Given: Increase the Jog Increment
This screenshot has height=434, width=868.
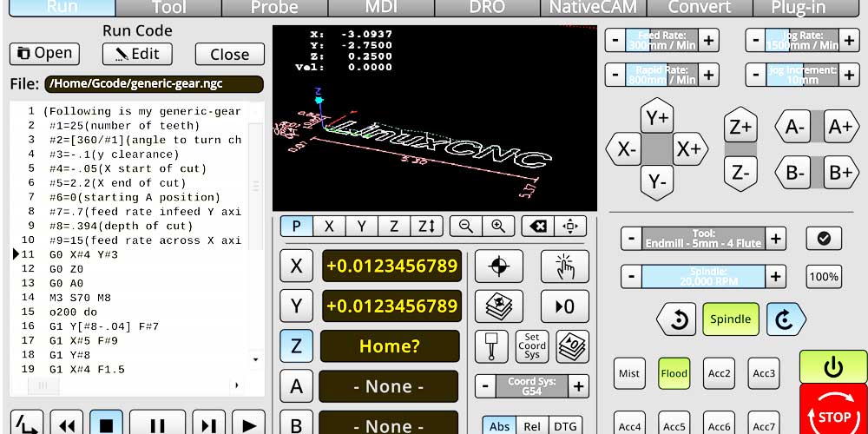Looking at the screenshot, I should point(850,75).
